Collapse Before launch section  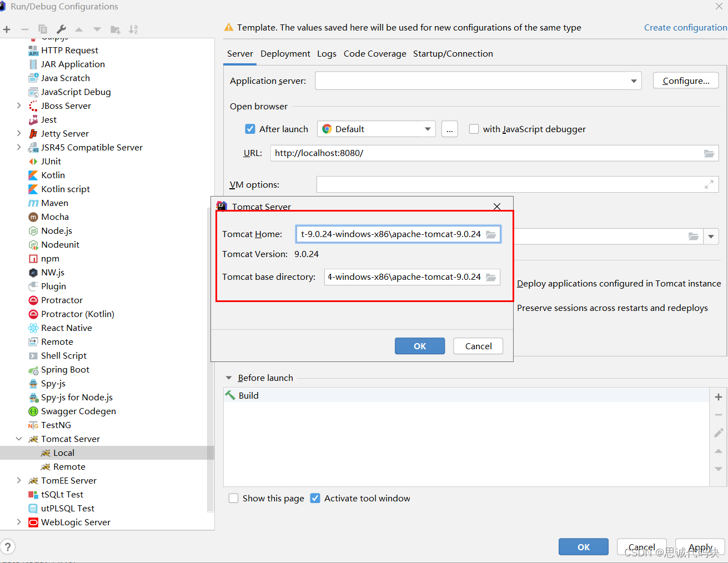229,378
